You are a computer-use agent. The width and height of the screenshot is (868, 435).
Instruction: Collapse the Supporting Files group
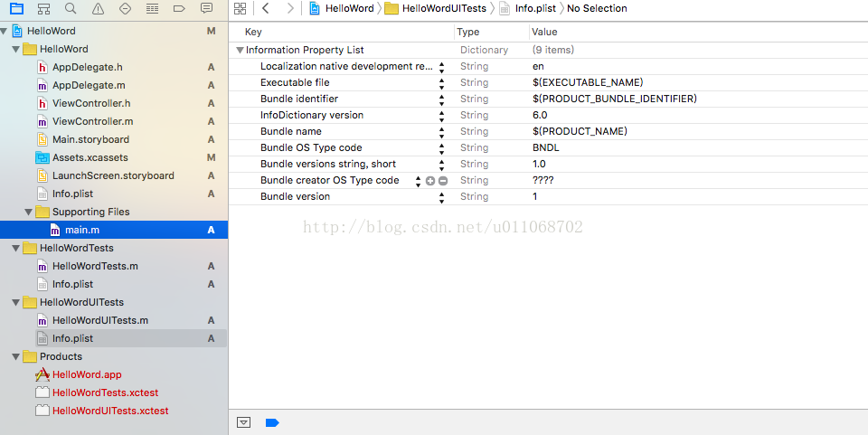click(x=29, y=212)
